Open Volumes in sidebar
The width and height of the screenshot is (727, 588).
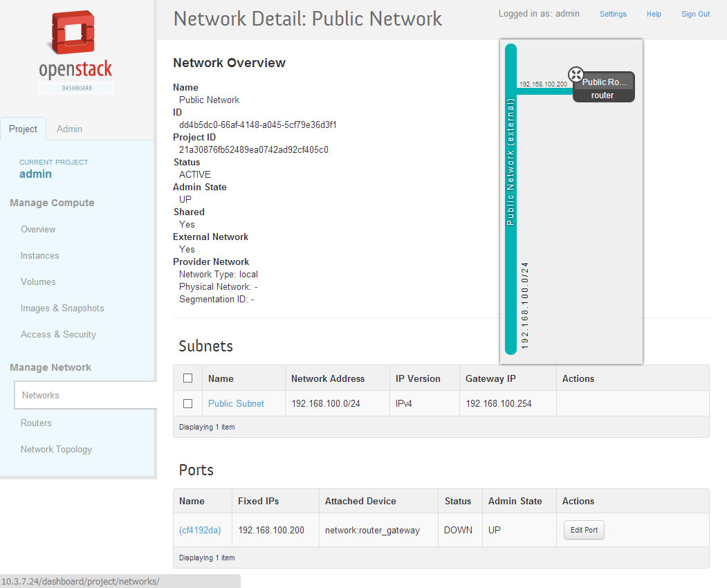(x=38, y=282)
